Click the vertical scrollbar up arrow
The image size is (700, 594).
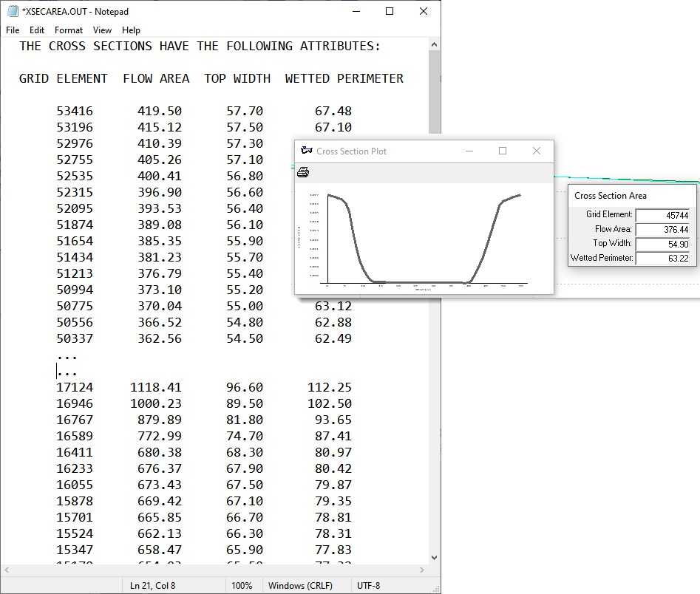[x=434, y=44]
